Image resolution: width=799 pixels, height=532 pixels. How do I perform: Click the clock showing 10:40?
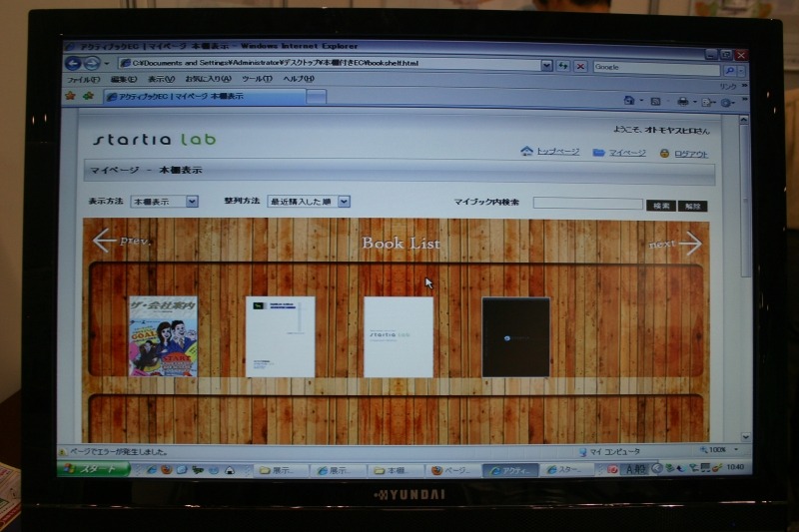[x=735, y=467]
